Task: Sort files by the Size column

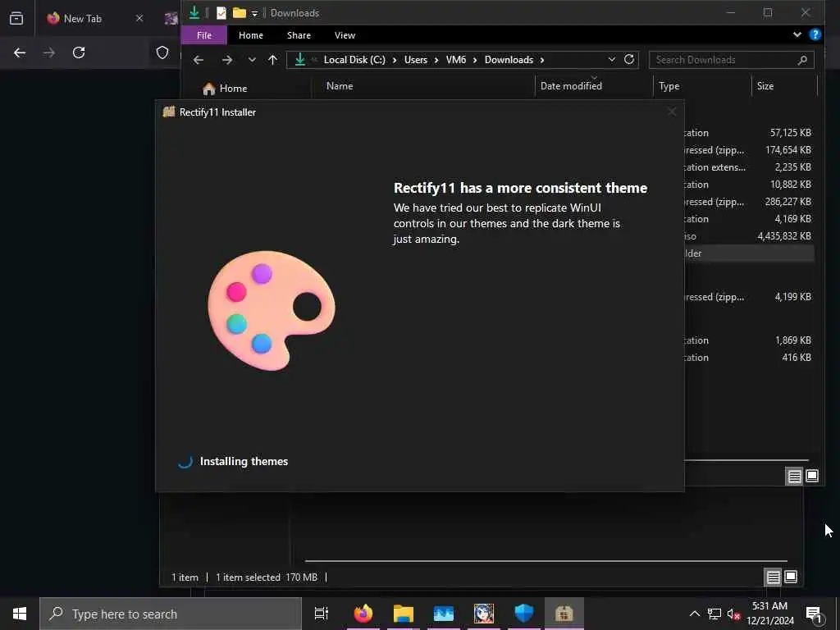Action: point(765,86)
